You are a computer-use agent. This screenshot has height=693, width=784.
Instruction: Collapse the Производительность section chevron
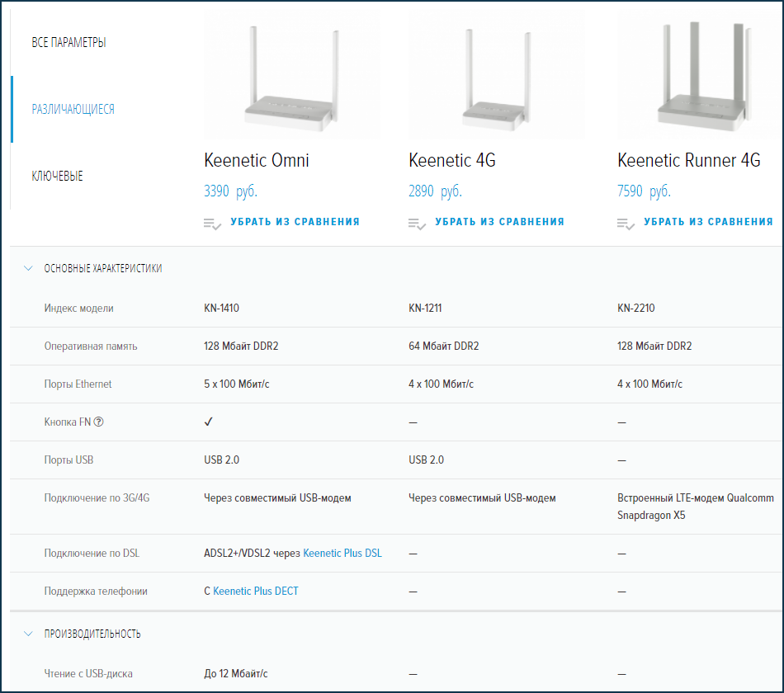pos(28,634)
